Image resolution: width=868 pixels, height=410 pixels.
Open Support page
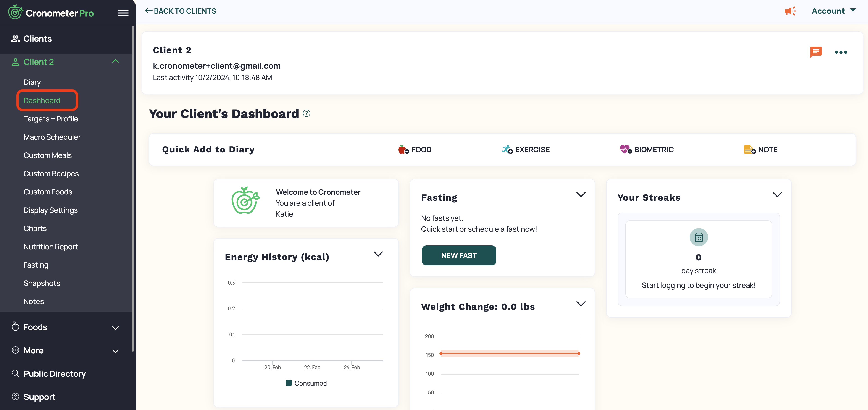(39, 397)
